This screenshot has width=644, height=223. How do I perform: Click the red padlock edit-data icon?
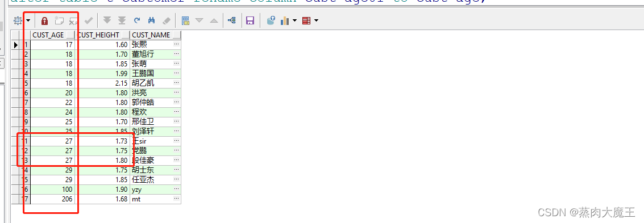[45, 20]
